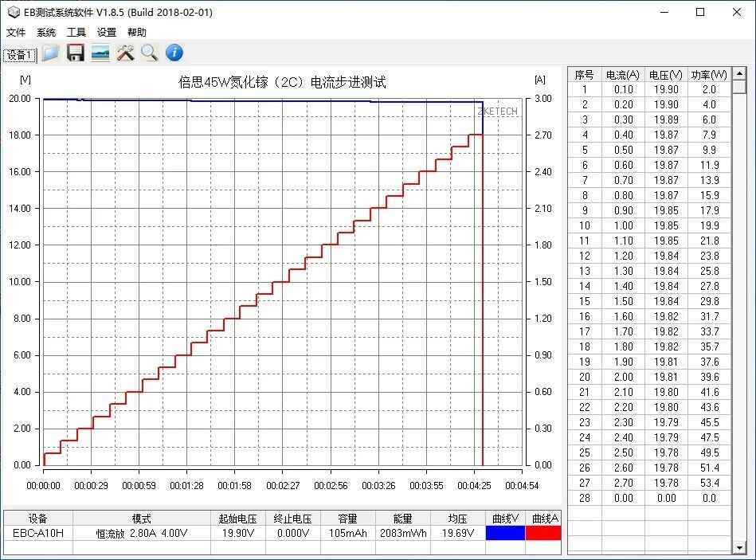Image resolution: width=756 pixels, height=560 pixels.
Task: Click table scrollbar up arrow
Action: point(739,73)
